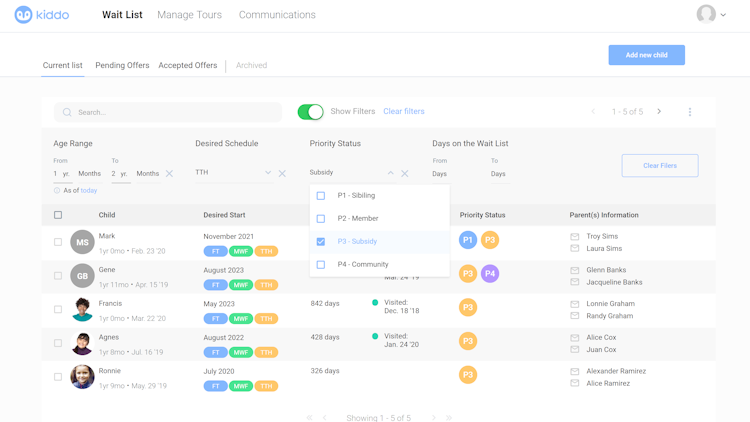Screen dimensions: 750x422
Task: Click Gene's MWF schedule tag
Action: [x=241, y=285]
